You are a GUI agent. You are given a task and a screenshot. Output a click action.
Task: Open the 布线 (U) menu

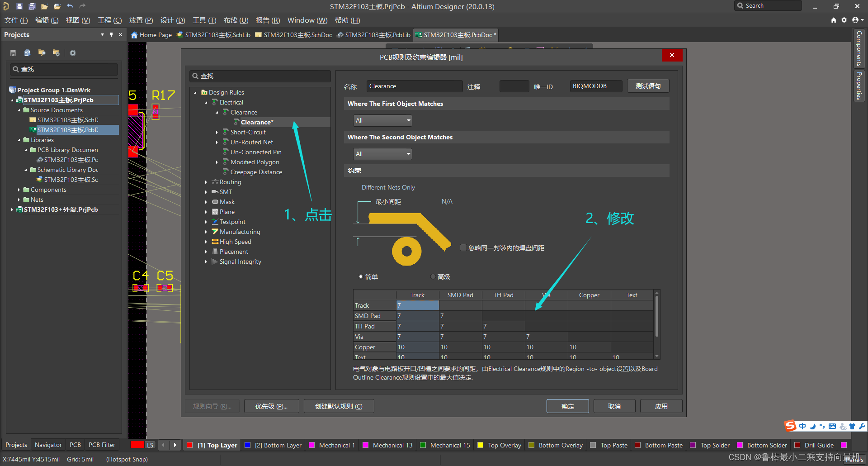tap(236, 20)
